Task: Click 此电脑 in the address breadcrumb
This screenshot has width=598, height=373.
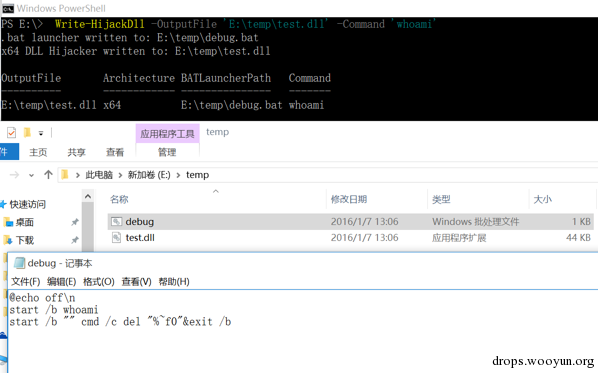Action: [99, 175]
